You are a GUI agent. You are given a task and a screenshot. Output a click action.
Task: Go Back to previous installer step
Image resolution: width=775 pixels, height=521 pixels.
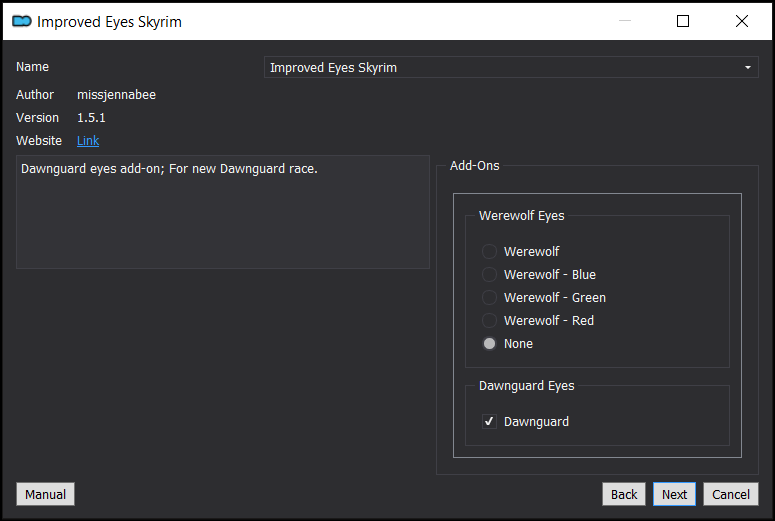click(624, 494)
